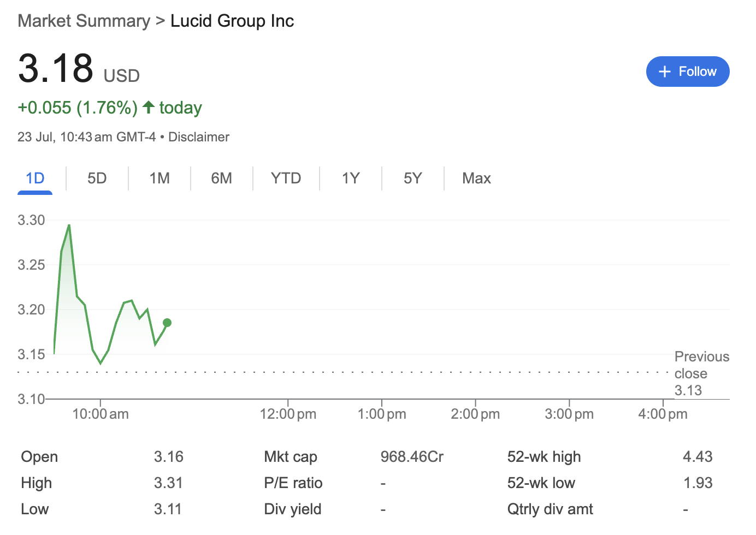
Task: Click the Previous close 3.13 label
Action: [x=702, y=373]
